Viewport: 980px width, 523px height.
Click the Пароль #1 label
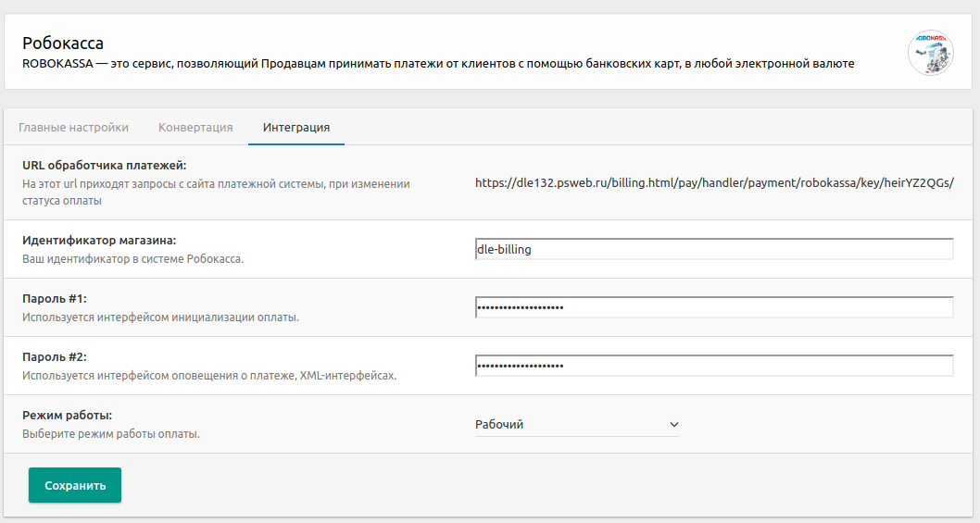55,299
